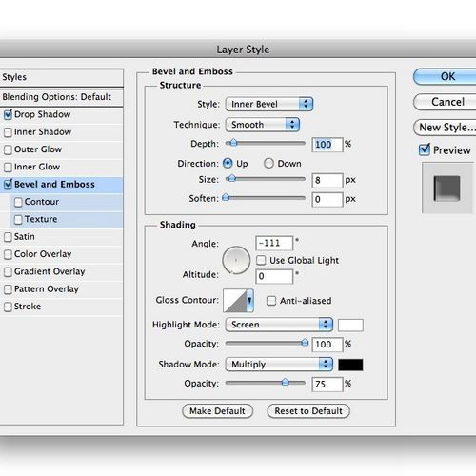
Task: Click the Size value input field
Action: [x=327, y=181]
